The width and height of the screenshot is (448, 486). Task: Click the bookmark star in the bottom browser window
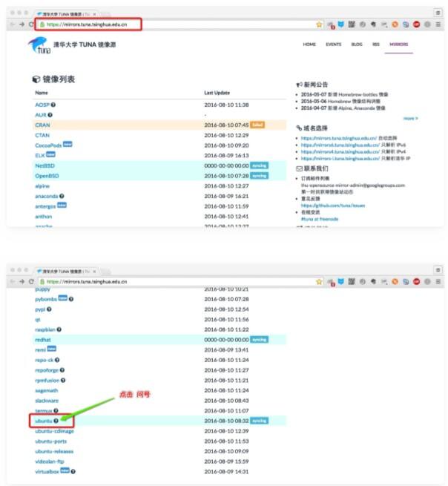(319, 281)
